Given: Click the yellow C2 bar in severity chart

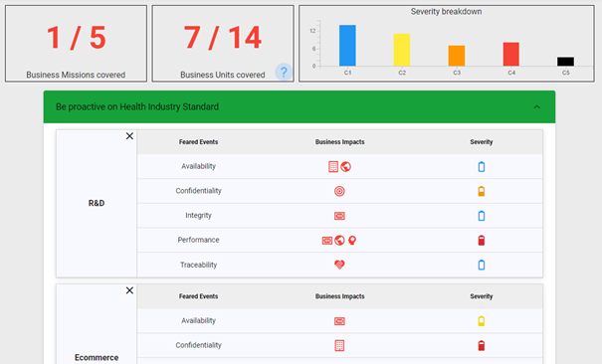Looking at the screenshot, I should pyautogui.click(x=402, y=50).
